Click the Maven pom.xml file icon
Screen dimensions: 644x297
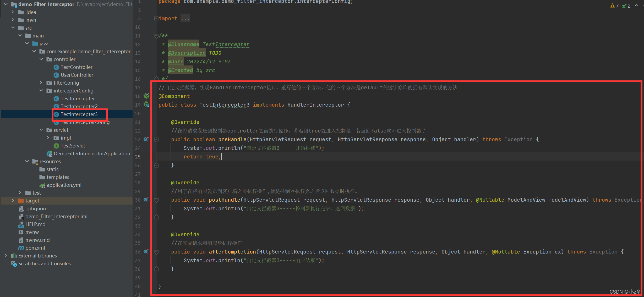pos(21,248)
